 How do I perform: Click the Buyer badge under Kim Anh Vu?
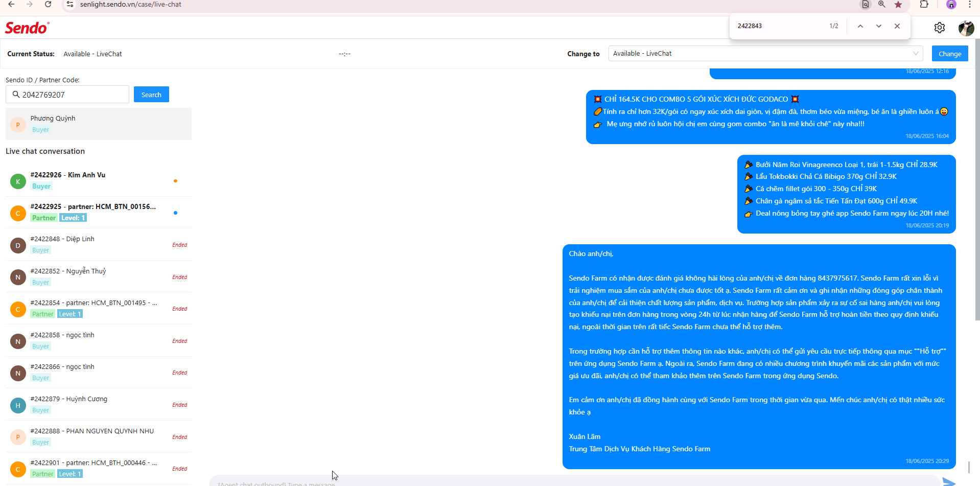tap(41, 187)
